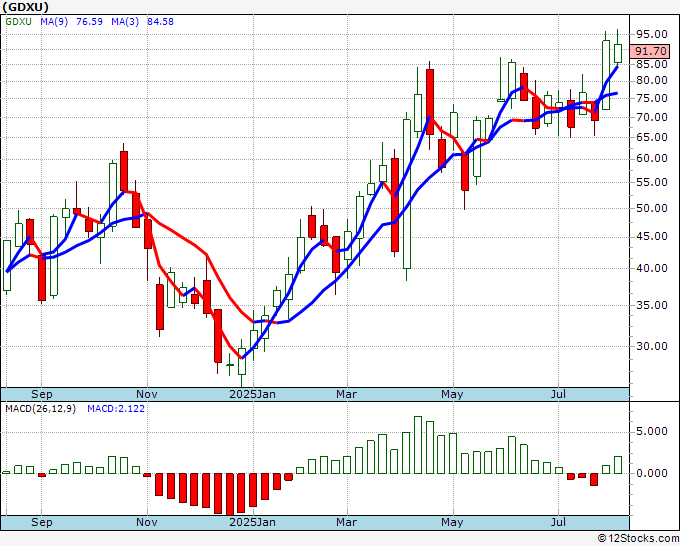Open the 12Stocks.com copyright link
Screen dimensions: 680x546
click(638, 539)
